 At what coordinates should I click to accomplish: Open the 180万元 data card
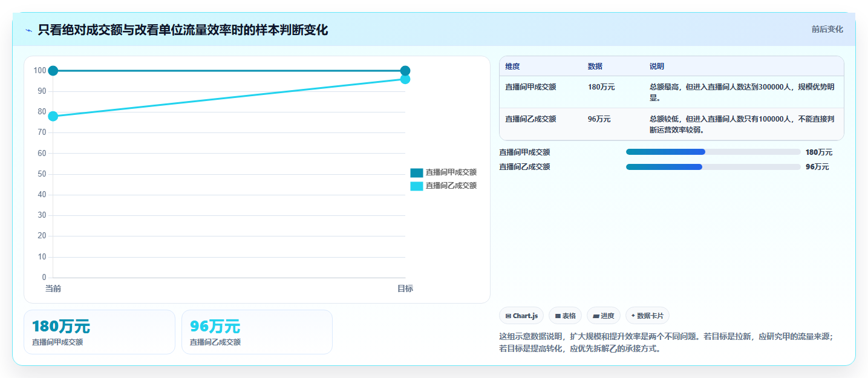click(99, 332)
